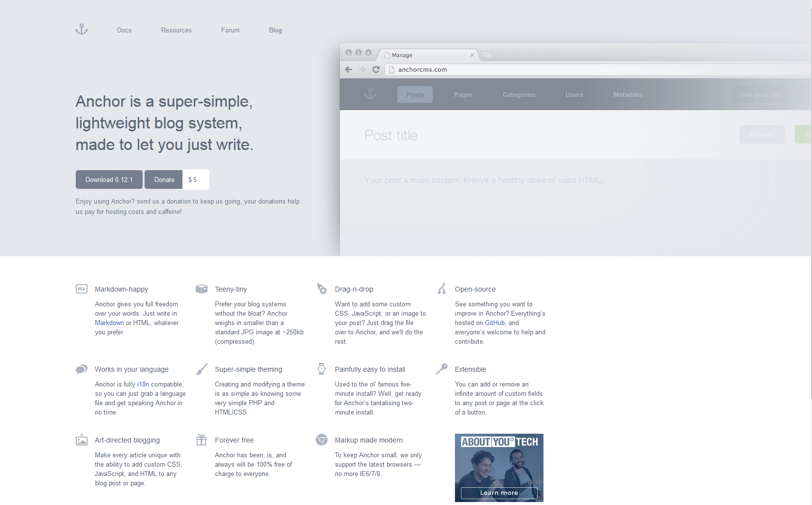Click the speech bubble language icon
Image resolution: width=812 pixels, height=505 pixels.
click(82, 369)
